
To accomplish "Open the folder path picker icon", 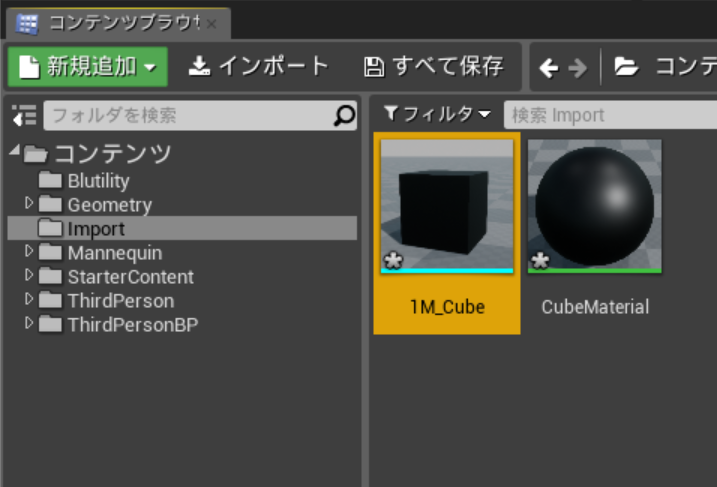I will pyautogui.click(x=626, y=67).
